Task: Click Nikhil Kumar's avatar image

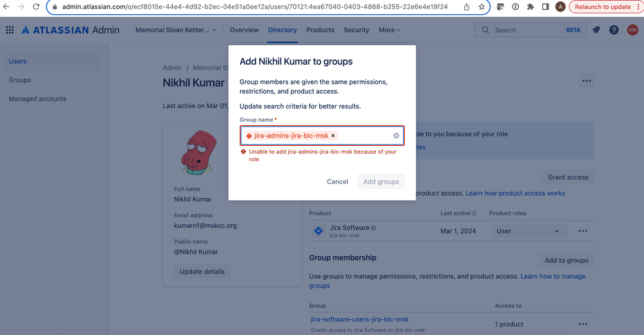Action: click(199, 153)
